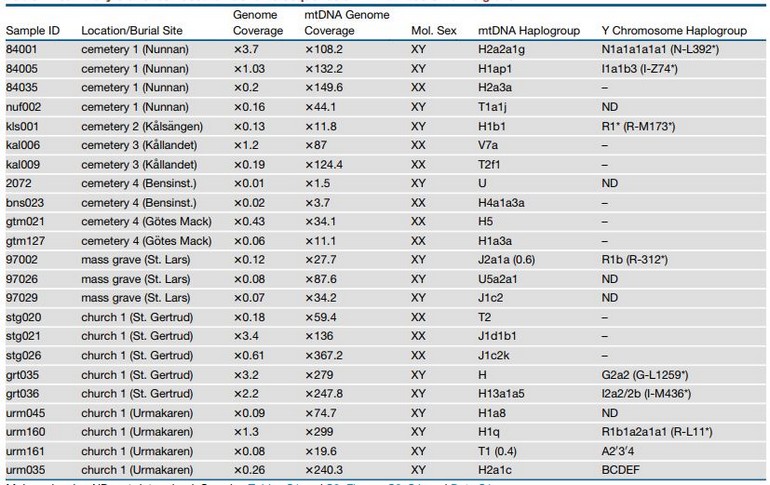
Task: Select sample ID stg020
Action: click(x=24, y=317)
